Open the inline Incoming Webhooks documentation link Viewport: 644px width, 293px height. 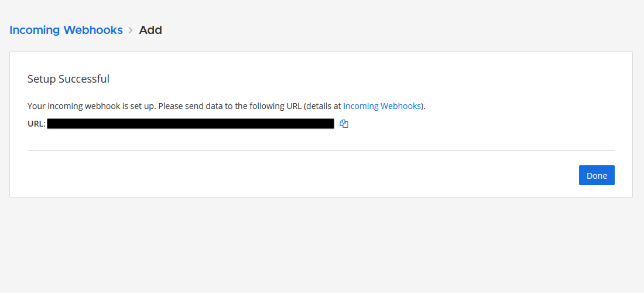click(382, 106)
